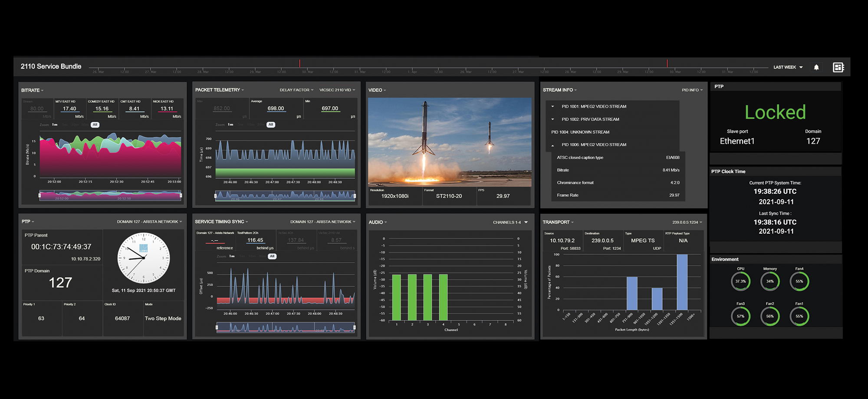The width and height of the screenshot is (868, 399).
Task: Toggle the greyed-out Max 852.00 telemetry series
Action: tap(221, 109)
